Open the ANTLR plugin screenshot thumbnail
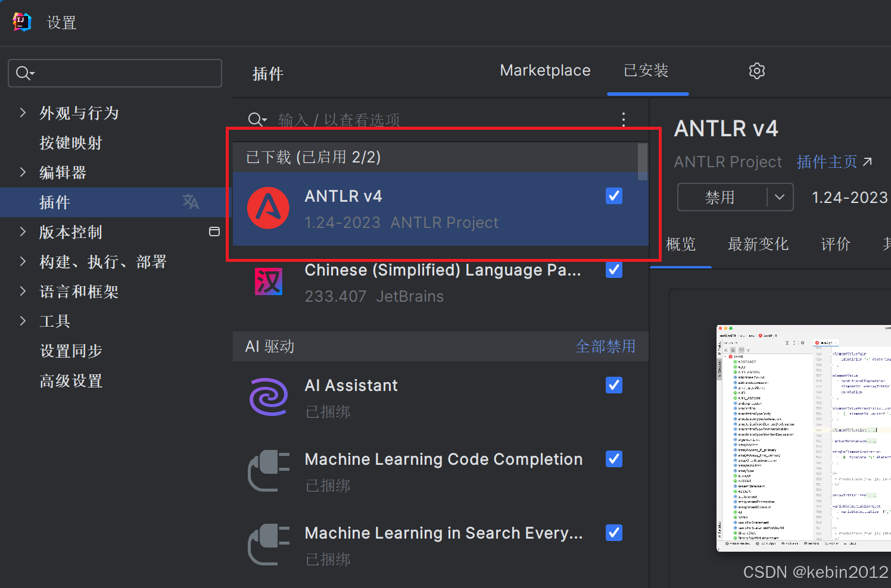The width and height of the screenshot is (891, 588). [x=803, y=438]
